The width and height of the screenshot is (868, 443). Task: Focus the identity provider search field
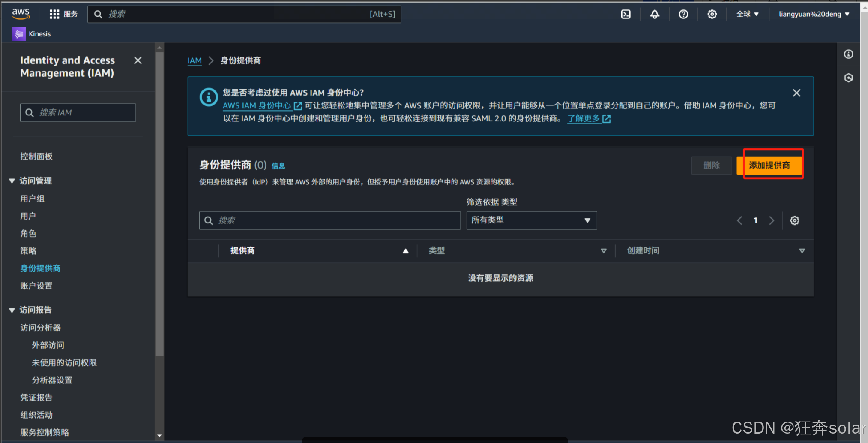[x=329, y=220]
